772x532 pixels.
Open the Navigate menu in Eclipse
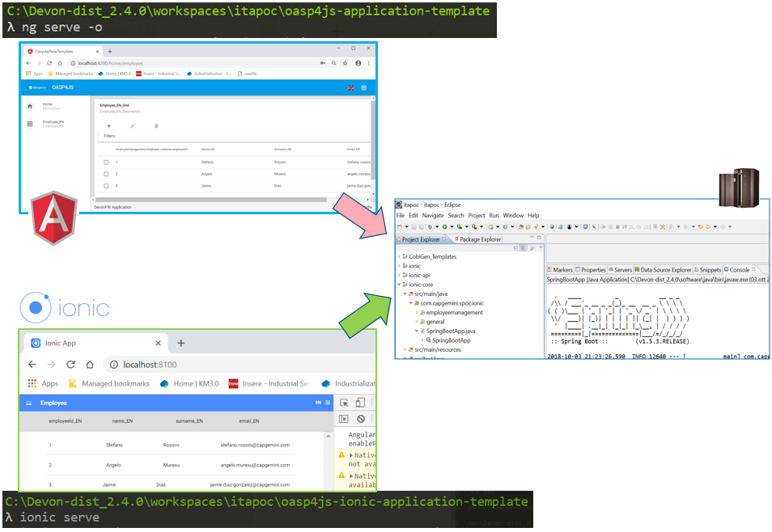pyautogui.click(x=432, y=216)
